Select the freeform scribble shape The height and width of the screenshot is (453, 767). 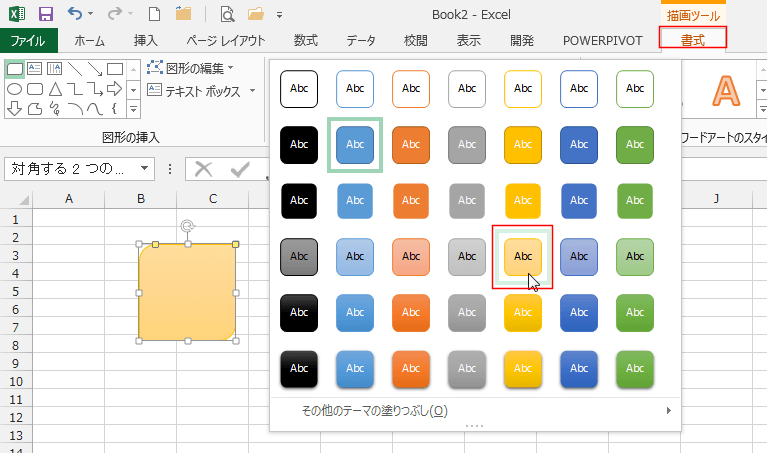pos(55,109)
